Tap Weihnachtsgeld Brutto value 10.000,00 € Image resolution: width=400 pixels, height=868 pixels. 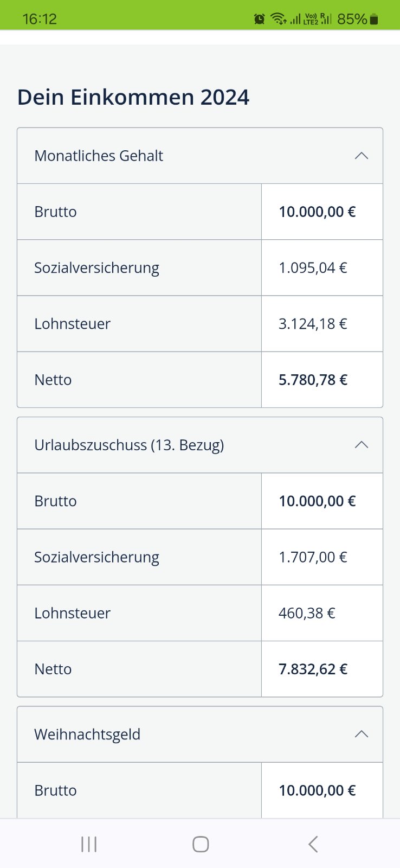click(317, 790)
